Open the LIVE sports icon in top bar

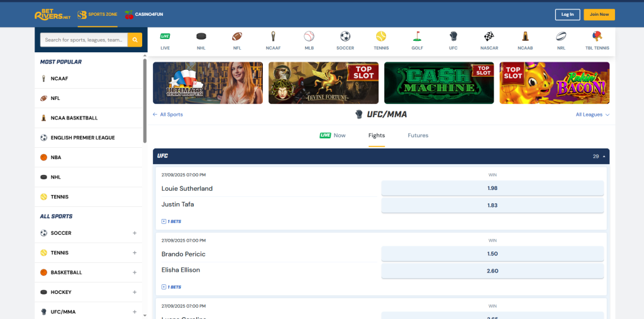[x=165, y=36]
